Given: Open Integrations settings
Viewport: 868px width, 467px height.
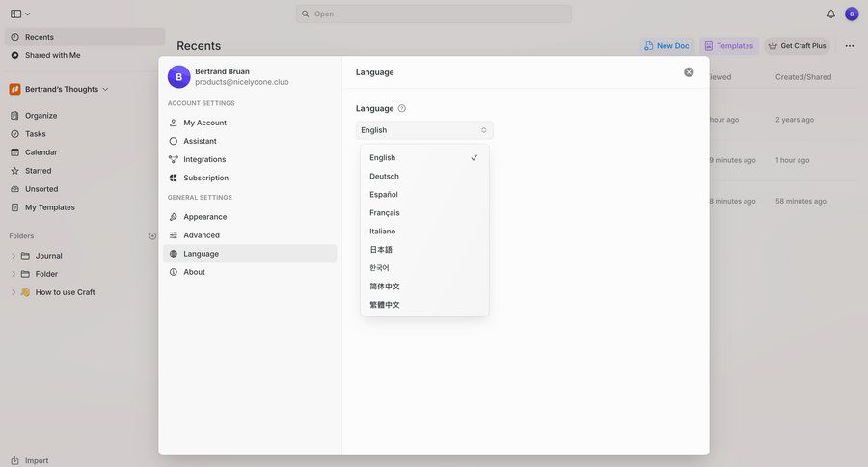Looking at the screenshot, I should (250, 159).
